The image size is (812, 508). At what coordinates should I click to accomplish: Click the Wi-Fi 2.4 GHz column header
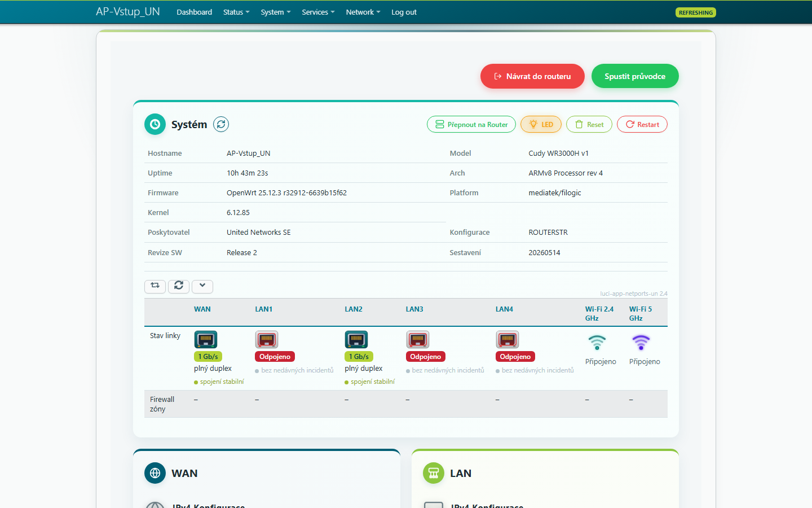tap(599, 313)
